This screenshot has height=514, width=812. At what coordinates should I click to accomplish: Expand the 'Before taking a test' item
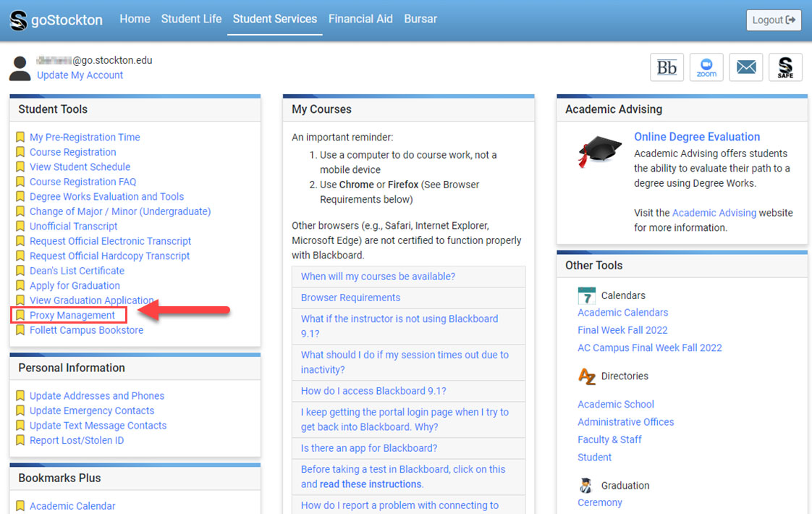point(409,476)
